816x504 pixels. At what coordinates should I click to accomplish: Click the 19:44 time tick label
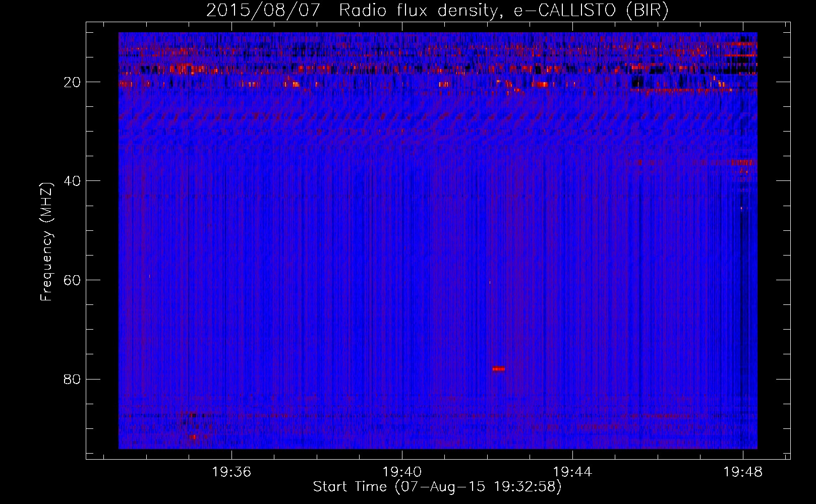572,472
